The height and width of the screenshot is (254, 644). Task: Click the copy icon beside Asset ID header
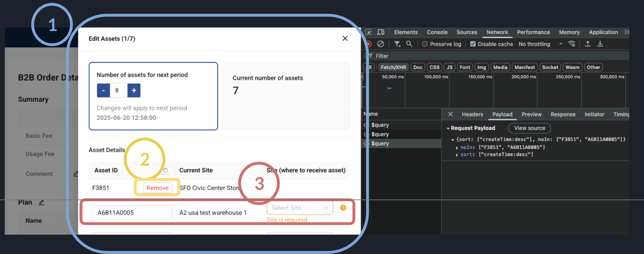coord(165,170)
